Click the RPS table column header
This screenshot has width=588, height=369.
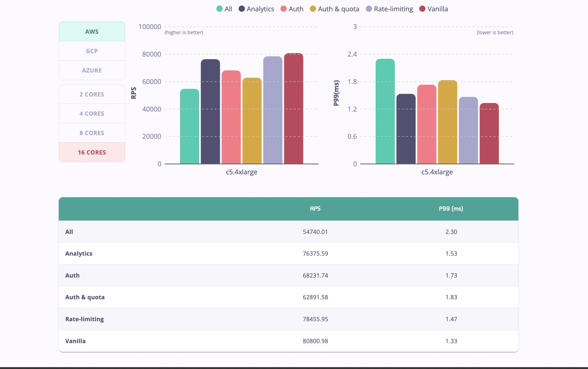(315, 209)
